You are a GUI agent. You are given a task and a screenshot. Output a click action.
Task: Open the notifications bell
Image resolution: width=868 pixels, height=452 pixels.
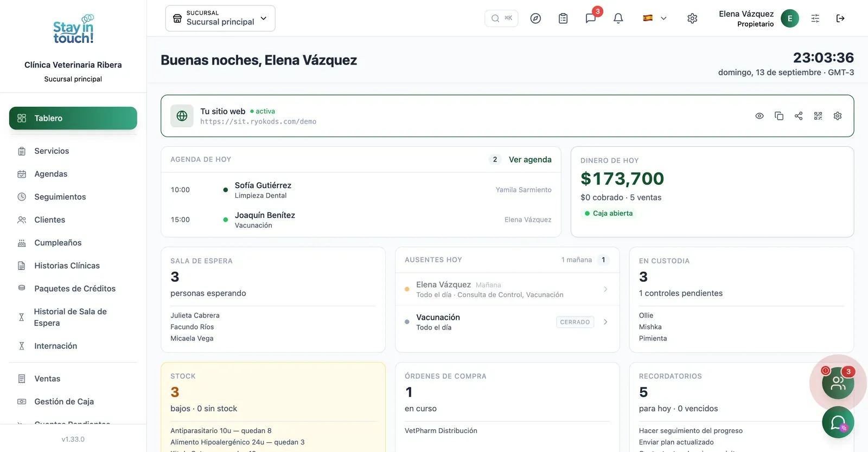point(618,18)
